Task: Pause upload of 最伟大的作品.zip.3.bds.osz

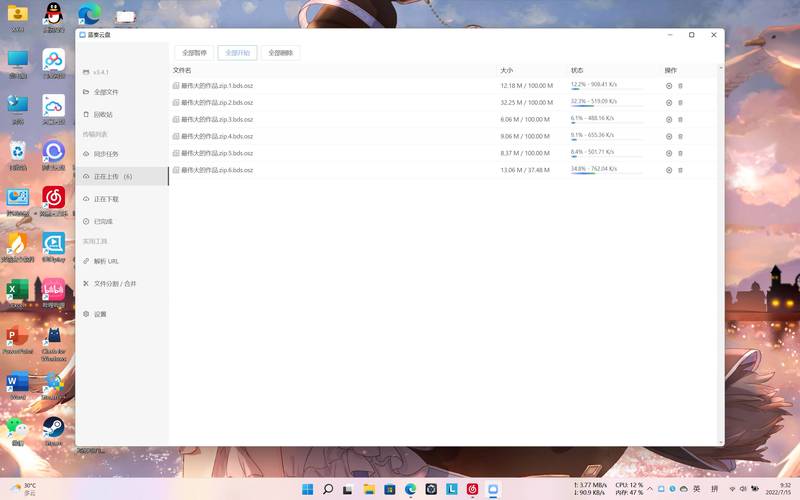Action: coord(669,120)
